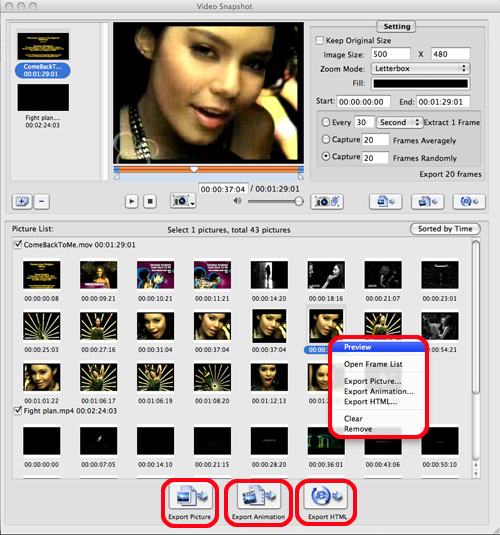Uncheck ComeBackToMe.mov in the picture list
Viewport: 500px width, 535px height.
[x=18, y=244]
